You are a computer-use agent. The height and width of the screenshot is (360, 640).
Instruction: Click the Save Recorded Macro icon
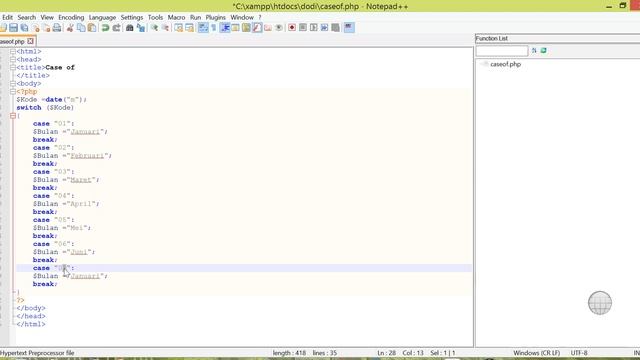(335, 28)
